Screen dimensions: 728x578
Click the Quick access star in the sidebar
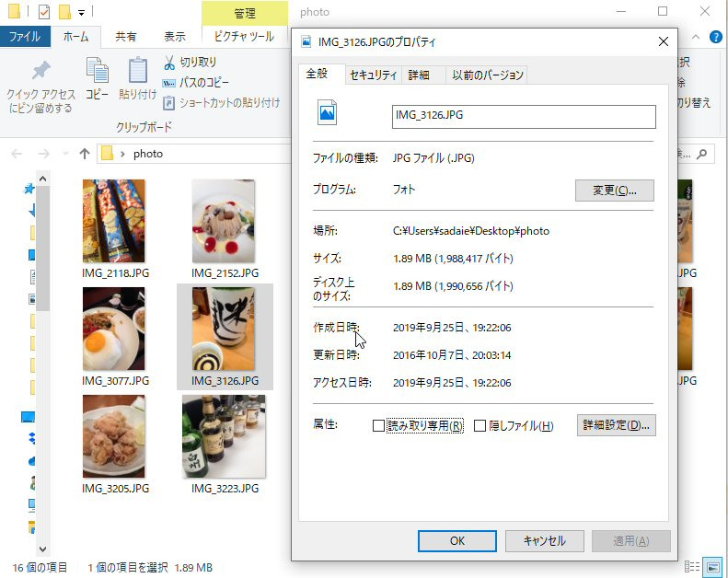point(29,189)
